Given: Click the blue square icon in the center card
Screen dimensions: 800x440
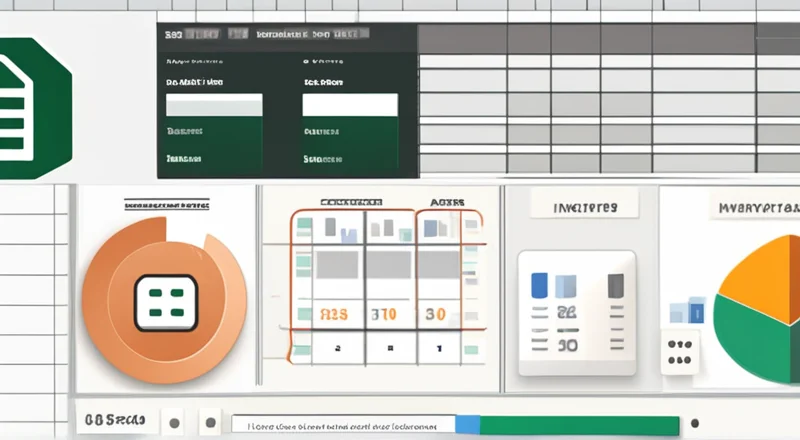Looking at the screenshot, I should click(540, 284).
